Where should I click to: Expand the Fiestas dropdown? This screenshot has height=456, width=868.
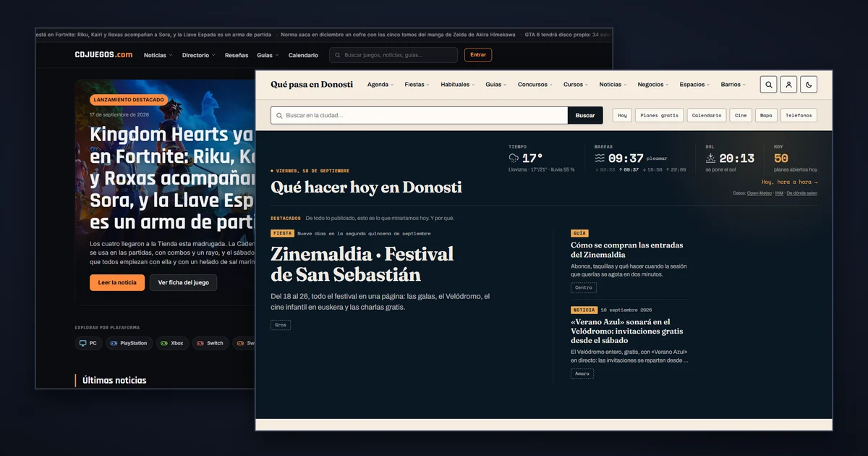click(417, 85)
